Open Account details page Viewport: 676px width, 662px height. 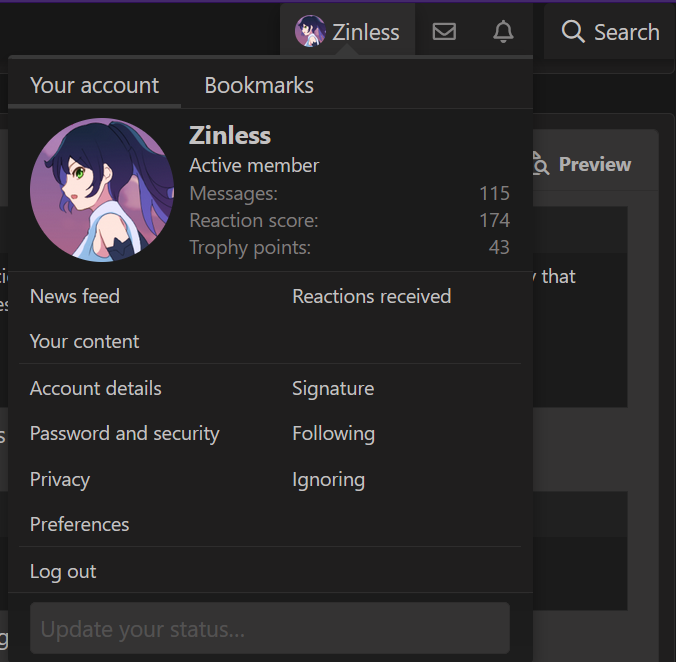click(96, 388)
